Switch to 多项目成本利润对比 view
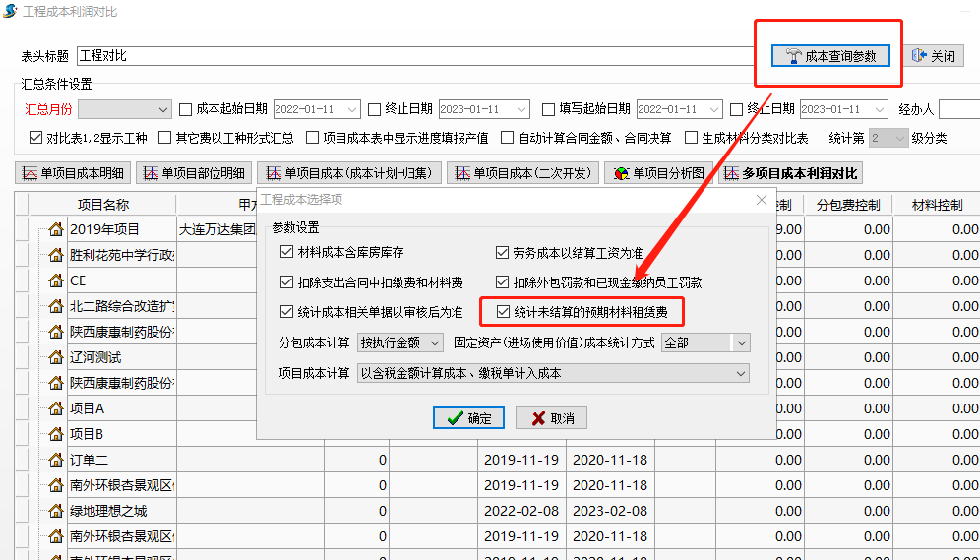Image resolution: width=980 pixels, height=560 pixels. click(791, 173)
